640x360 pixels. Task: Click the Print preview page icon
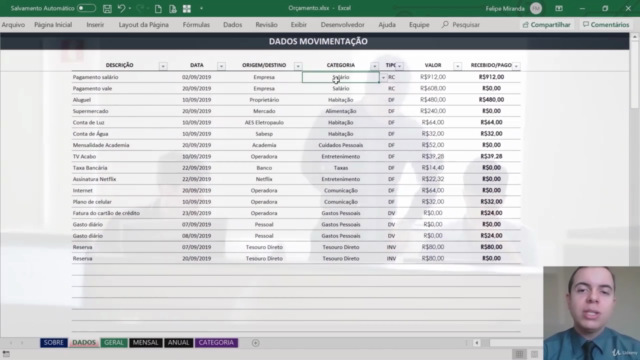pyautogui.click(x=173, y=9)
